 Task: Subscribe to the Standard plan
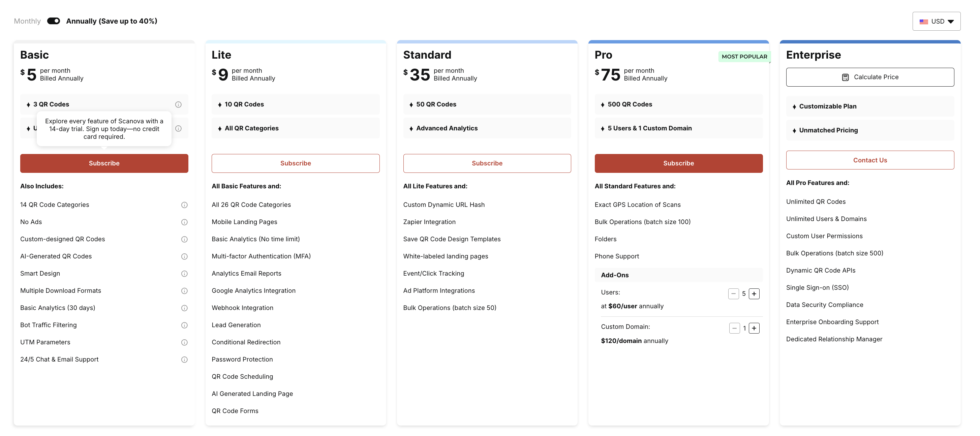[487, 163]
